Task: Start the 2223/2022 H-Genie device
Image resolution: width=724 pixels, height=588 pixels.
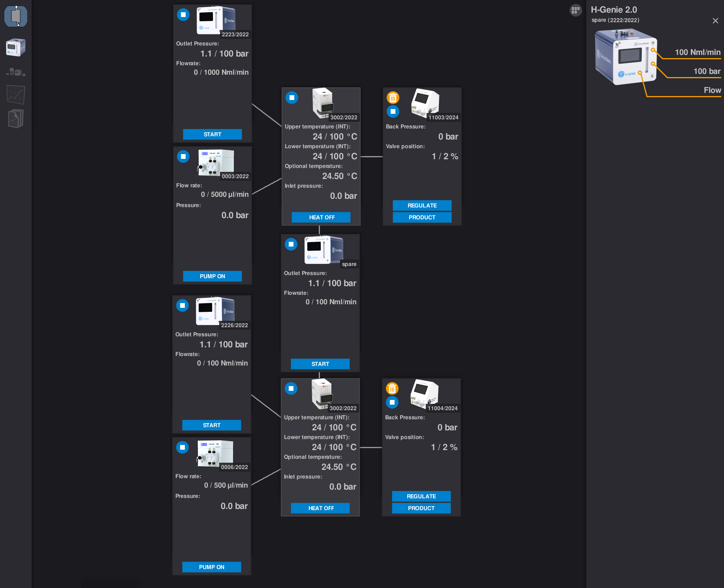Action: point(212,134)
